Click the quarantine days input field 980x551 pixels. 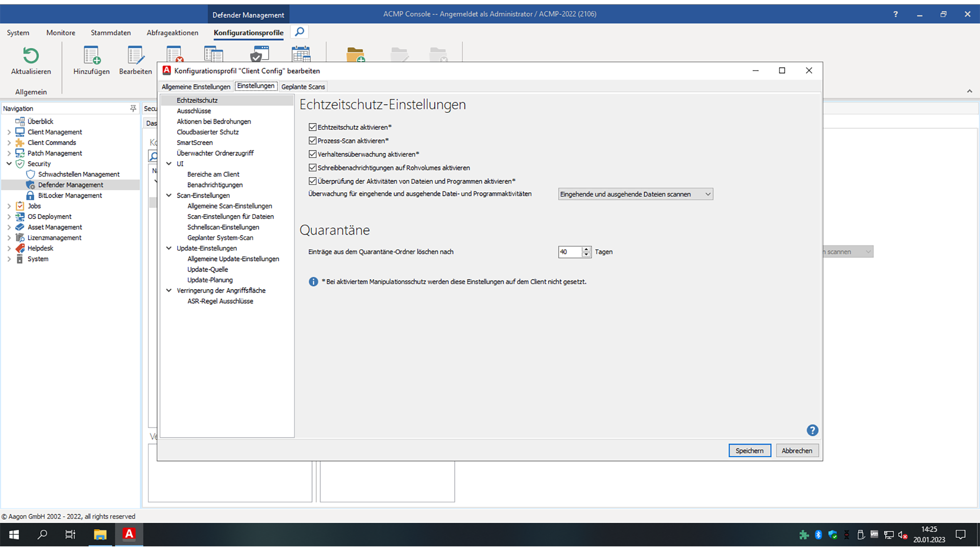point(570,252)
